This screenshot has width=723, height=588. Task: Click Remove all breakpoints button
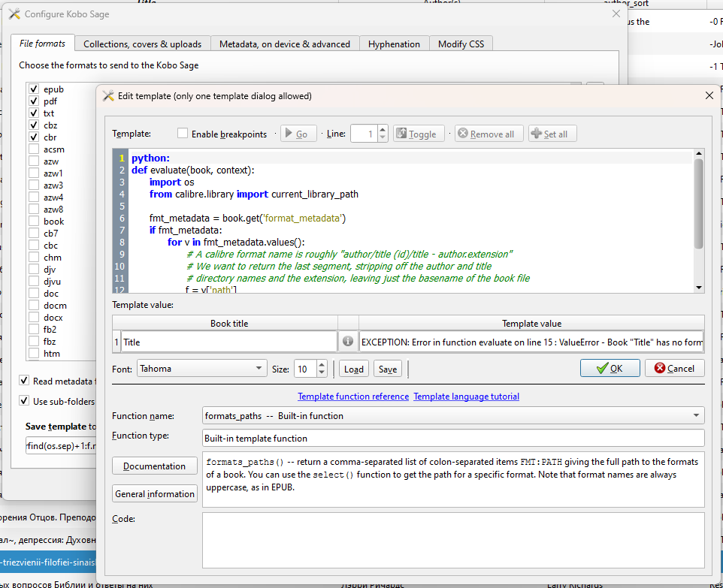[x=489, y=134]
